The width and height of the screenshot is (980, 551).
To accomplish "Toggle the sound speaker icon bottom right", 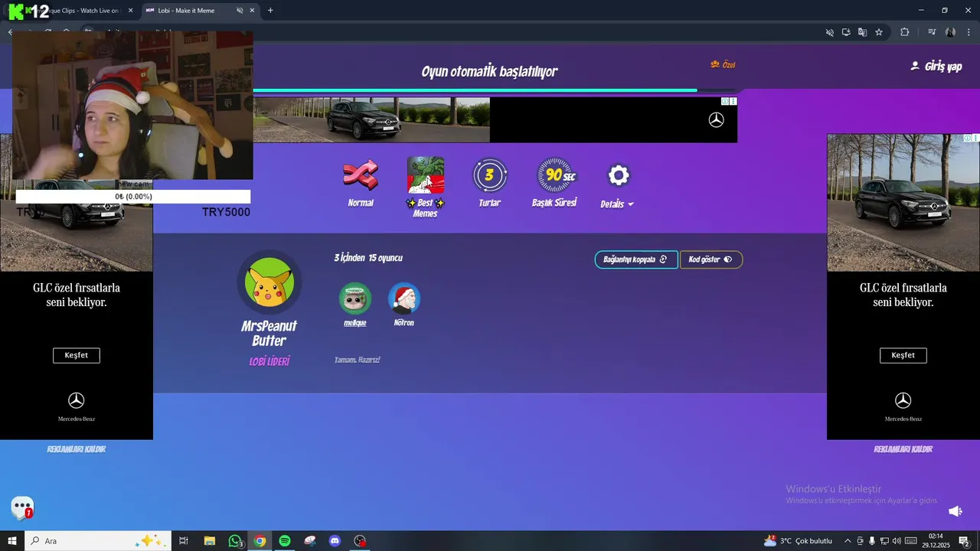I will (955, 511).
